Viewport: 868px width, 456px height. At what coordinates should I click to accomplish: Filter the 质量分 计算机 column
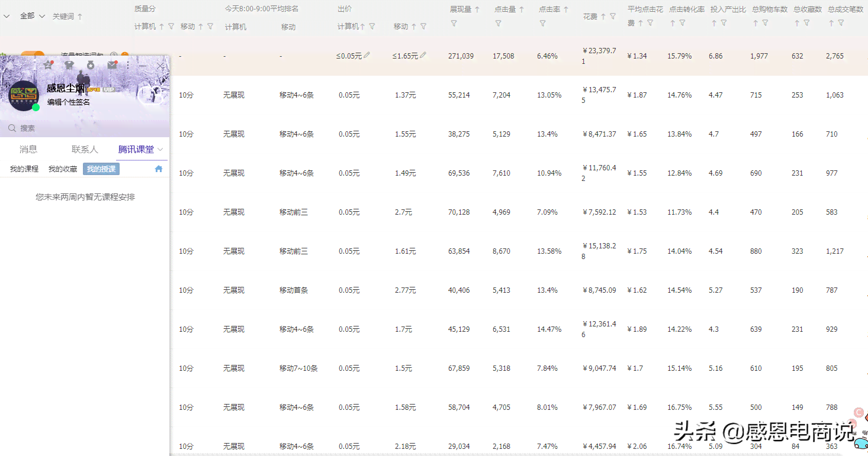[171, 27]
